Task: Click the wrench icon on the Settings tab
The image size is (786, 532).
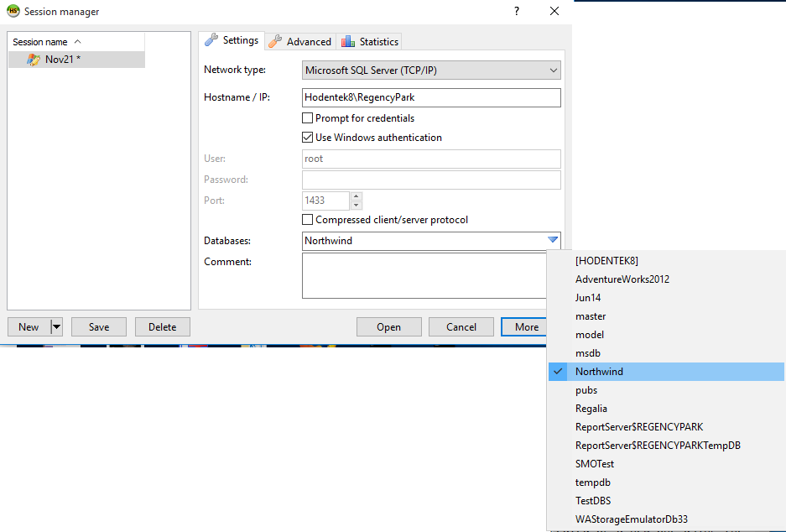Action: pos(211,39)
